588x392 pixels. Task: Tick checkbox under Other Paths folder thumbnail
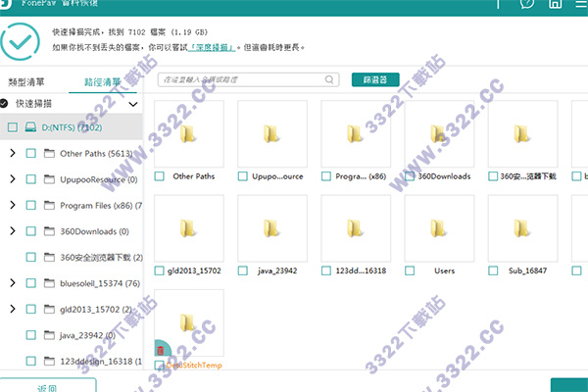[x=160, y=176]
